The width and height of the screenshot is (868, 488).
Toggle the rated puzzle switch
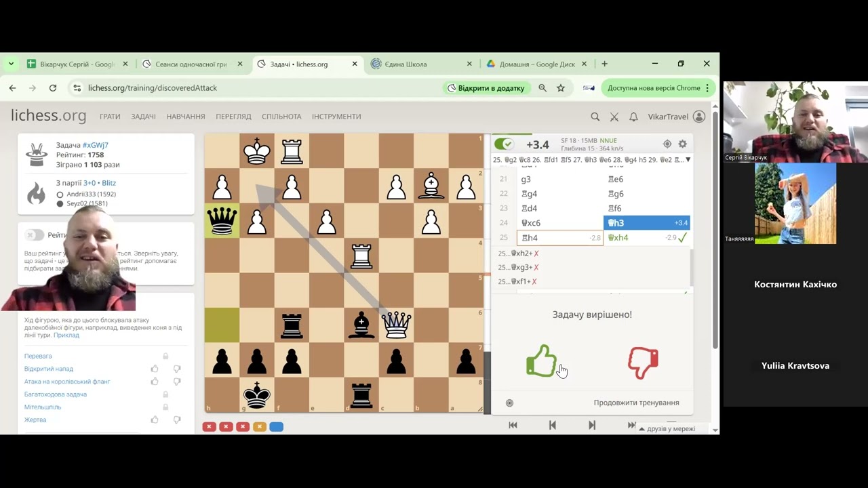click(34, 235)
